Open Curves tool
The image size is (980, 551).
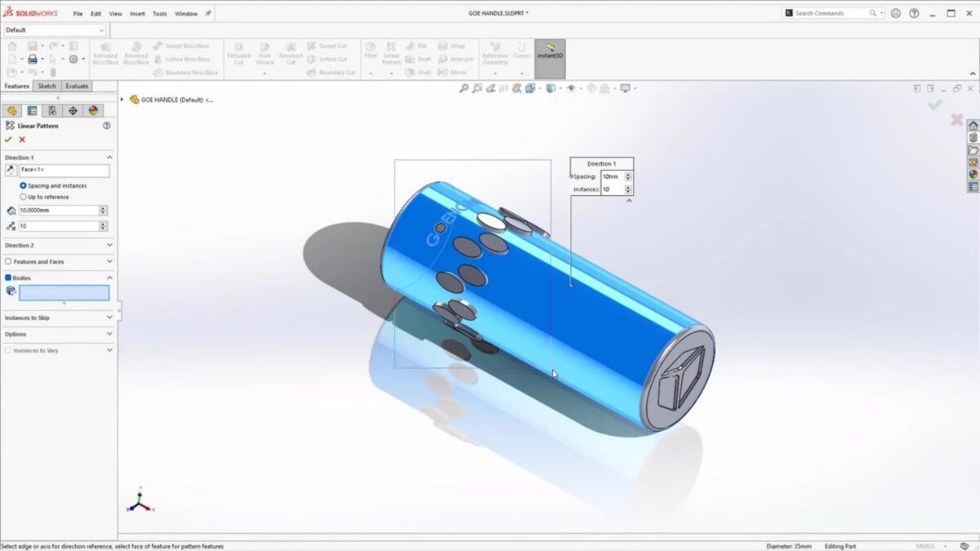coord(522,51)
